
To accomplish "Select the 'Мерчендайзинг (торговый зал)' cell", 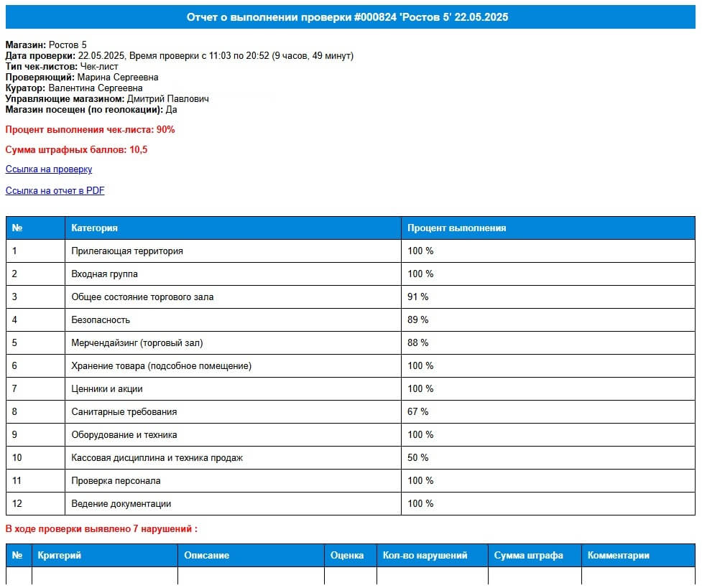I will point(233,342).
